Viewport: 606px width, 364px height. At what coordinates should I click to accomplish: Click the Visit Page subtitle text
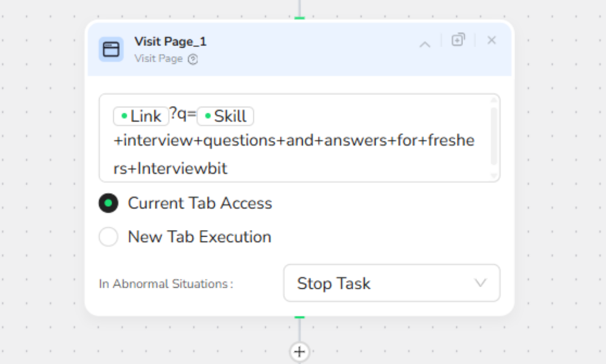click(x=158, y=59)
